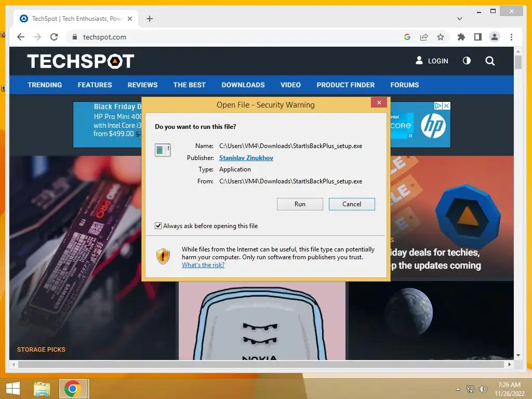Go back to the previous page in Chrome
This screenshot has width=532, height=399.
(21, 37)
